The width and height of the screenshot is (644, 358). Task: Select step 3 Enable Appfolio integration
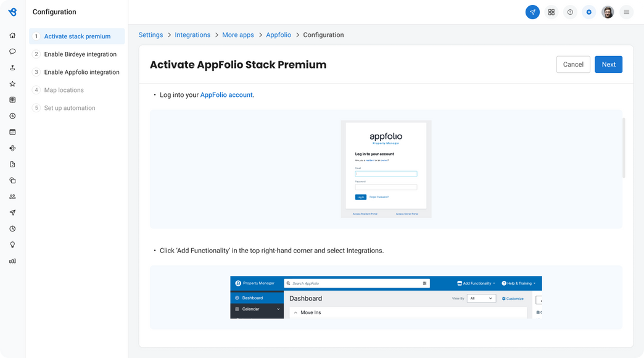point(77,72)
